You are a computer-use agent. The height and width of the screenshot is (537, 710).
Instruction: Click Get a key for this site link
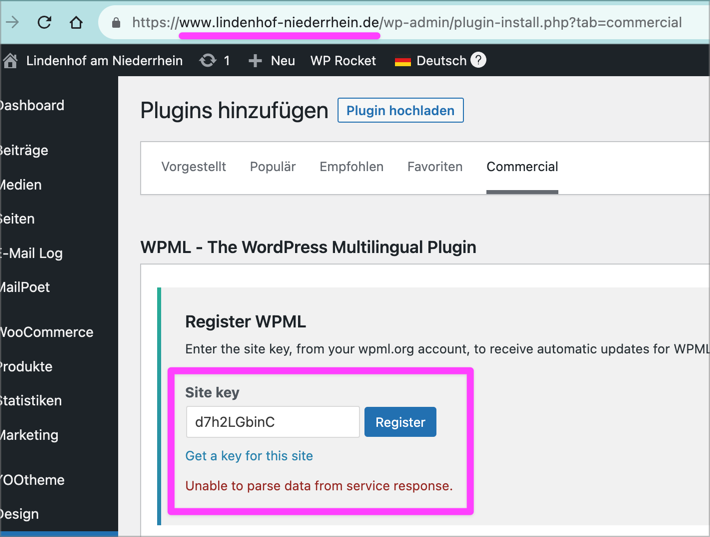[x=249, y=456]
